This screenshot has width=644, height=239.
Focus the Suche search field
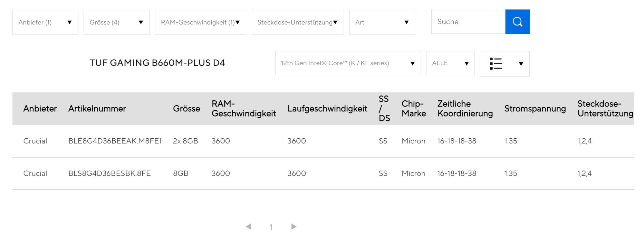468,22
